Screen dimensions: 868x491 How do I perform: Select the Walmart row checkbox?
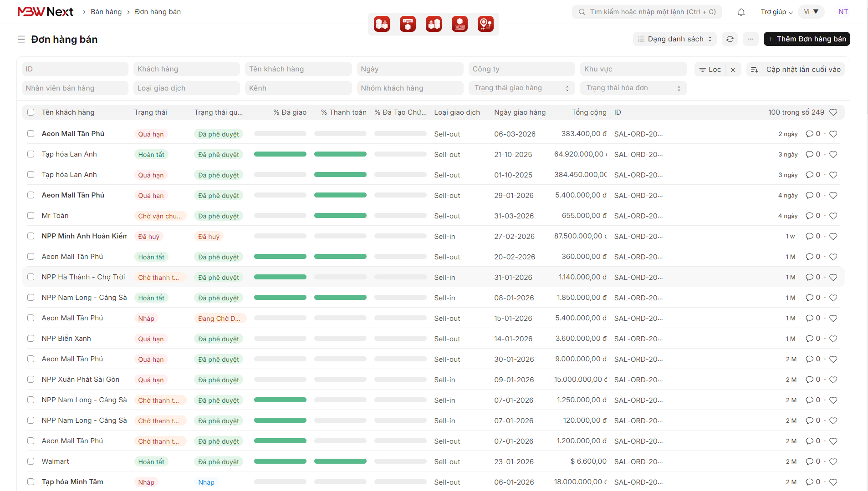pos(31,461)
